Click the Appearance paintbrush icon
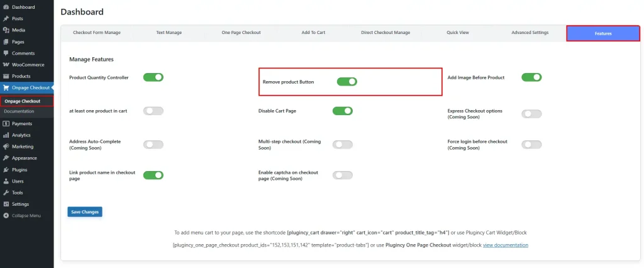 (6, 158)
